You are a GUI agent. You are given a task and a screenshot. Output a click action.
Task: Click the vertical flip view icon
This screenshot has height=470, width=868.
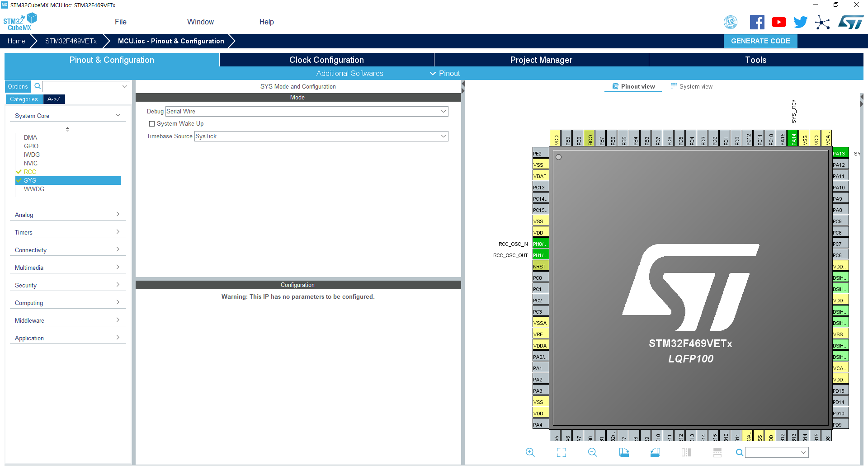point(686,452)
